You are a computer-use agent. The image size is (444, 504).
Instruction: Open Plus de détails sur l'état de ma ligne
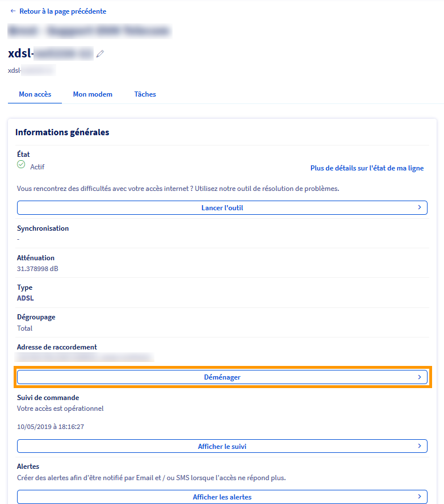pos(367,168)
